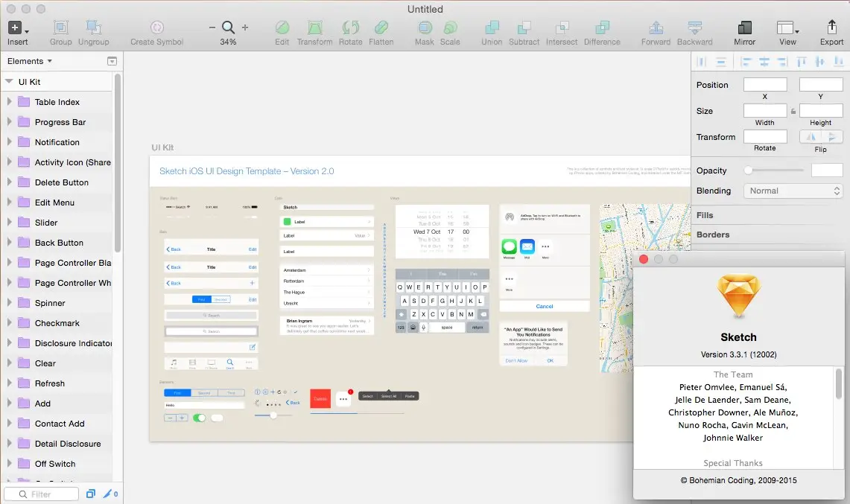The height and width of the screenshot is (504, 850).
Task: Click the Export toolbar icon
Action: tap(831, 27)
